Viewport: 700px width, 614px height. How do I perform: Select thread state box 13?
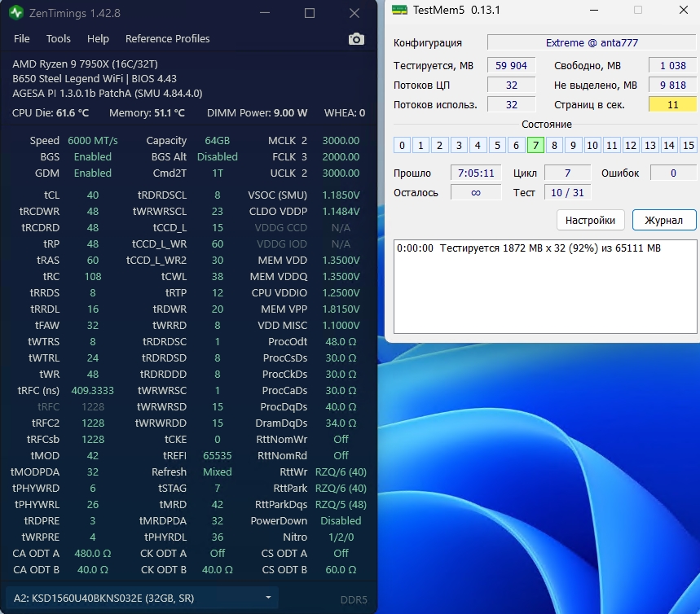tap(650, 146)
